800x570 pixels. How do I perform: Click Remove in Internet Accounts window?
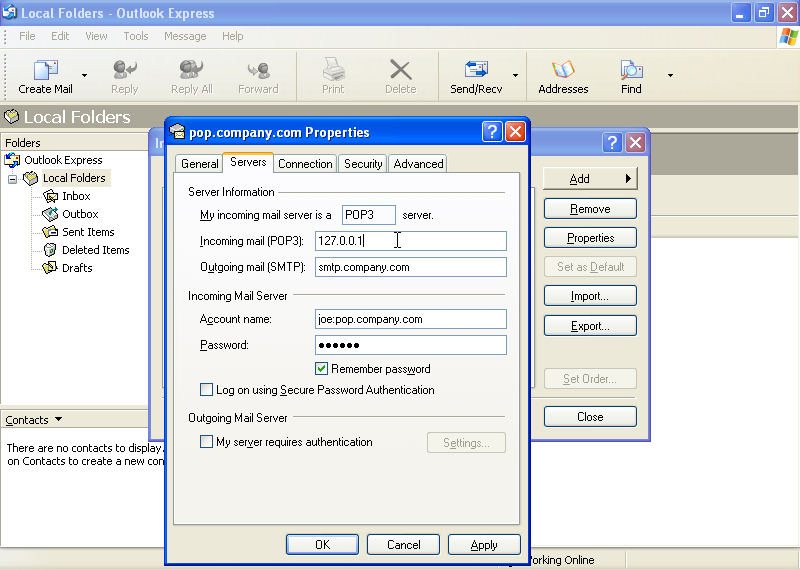coord(590,209)
